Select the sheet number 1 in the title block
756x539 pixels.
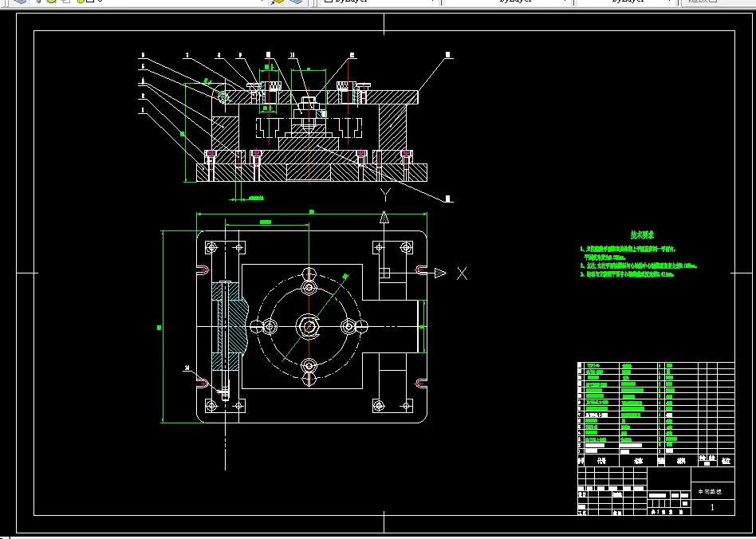pos(713,507)
